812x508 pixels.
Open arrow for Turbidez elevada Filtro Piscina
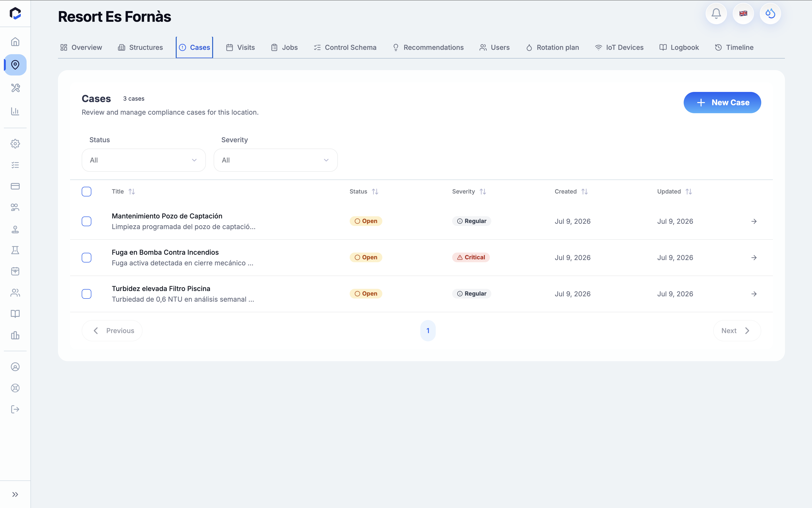click(754, 294)
